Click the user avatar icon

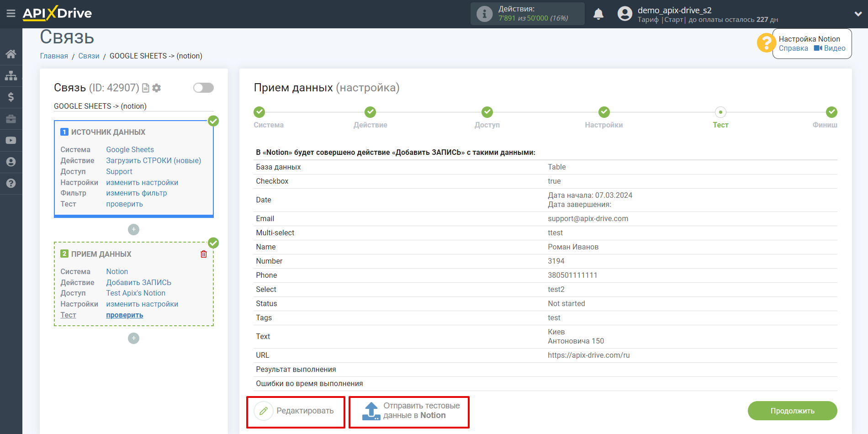(x=625, y=14)
